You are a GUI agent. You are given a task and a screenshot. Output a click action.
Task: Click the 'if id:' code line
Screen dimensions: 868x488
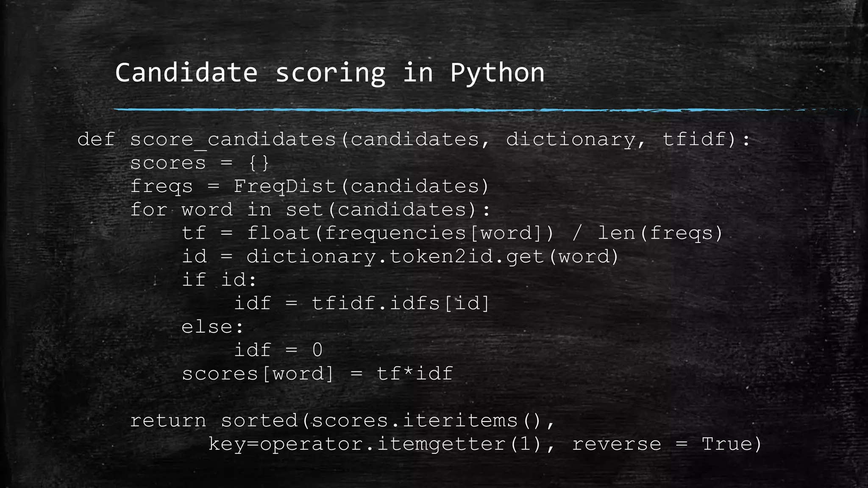point(219,280)
